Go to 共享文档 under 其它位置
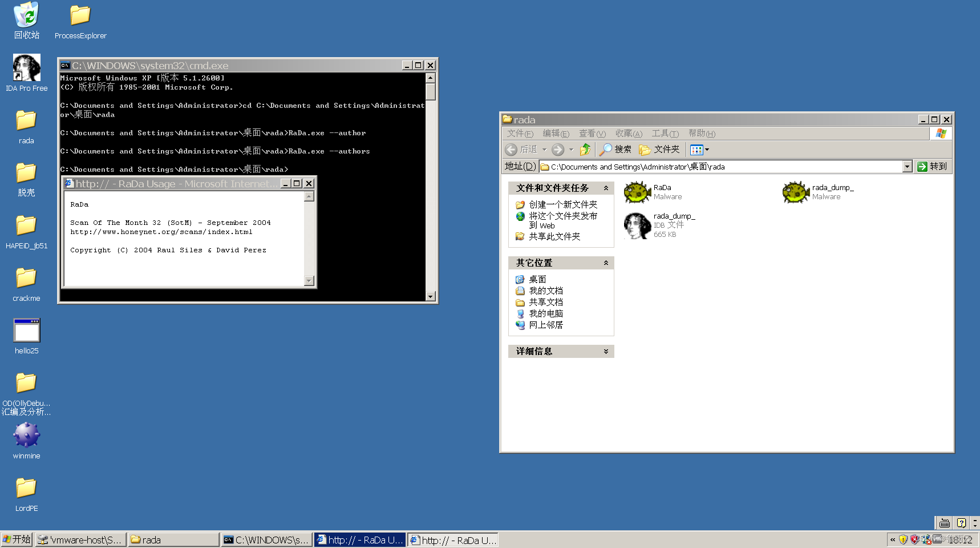Image resolution: width=980 pixels, height=548 pixels. pos(545,302)
